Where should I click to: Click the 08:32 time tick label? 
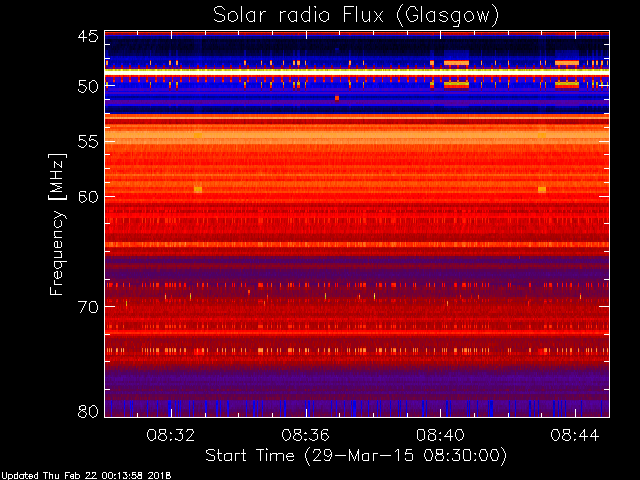tap(171, 435)
